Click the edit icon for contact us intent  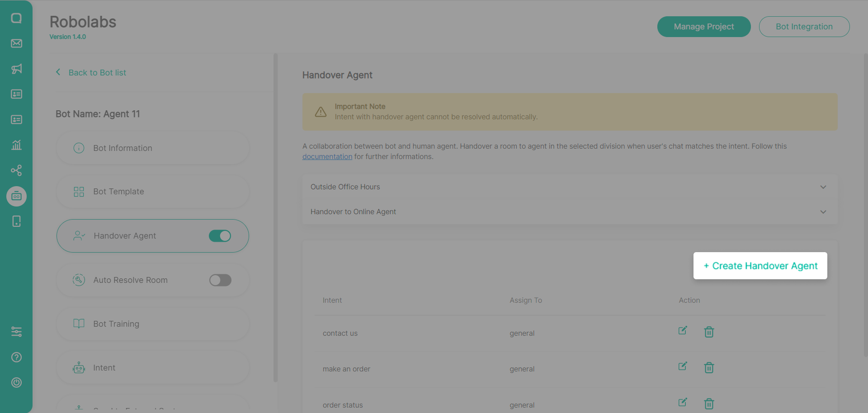pos(683,330)
